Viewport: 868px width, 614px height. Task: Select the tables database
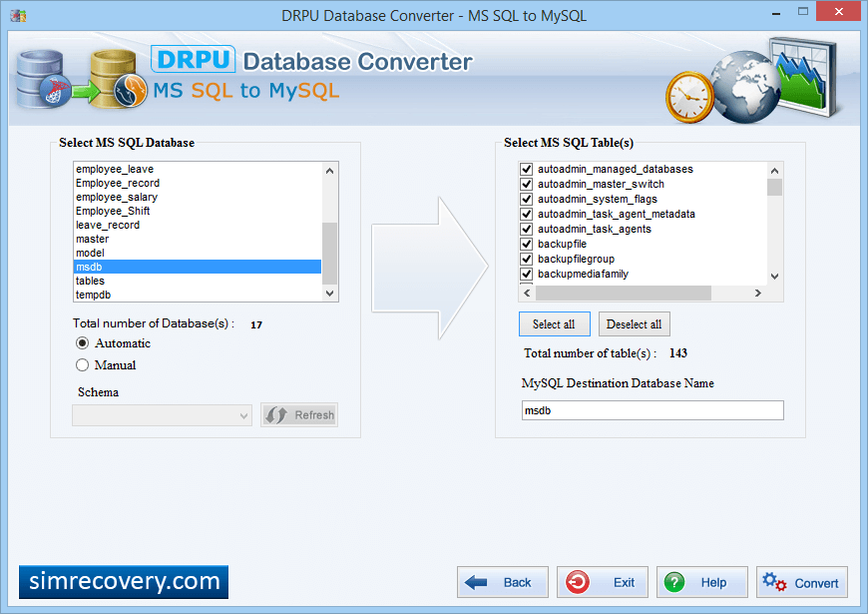click(x=198, y=281)
